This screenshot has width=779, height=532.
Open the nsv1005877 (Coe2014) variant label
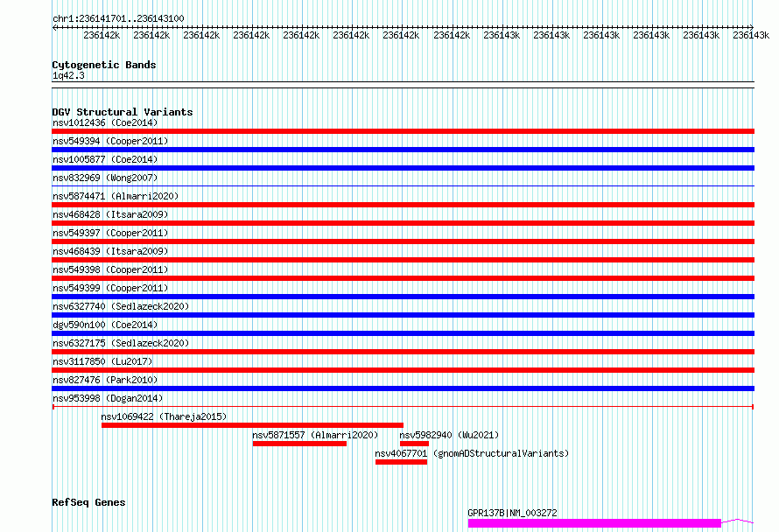105,159
